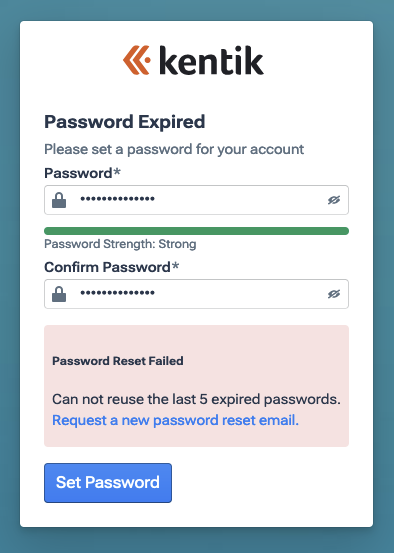Click the 'Confirm Password*' field label
This screenshot has height=553, width=394.
[x=111, y=267]
